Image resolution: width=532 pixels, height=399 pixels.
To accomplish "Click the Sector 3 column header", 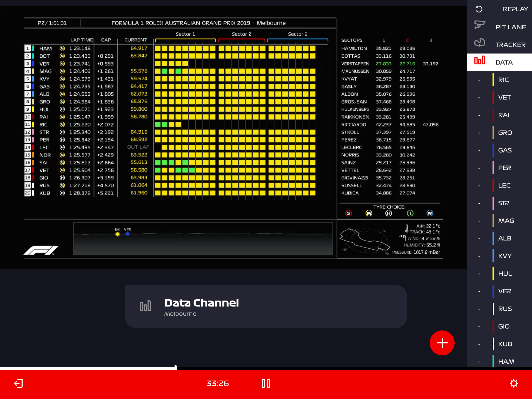I will [x=298, y=34].
